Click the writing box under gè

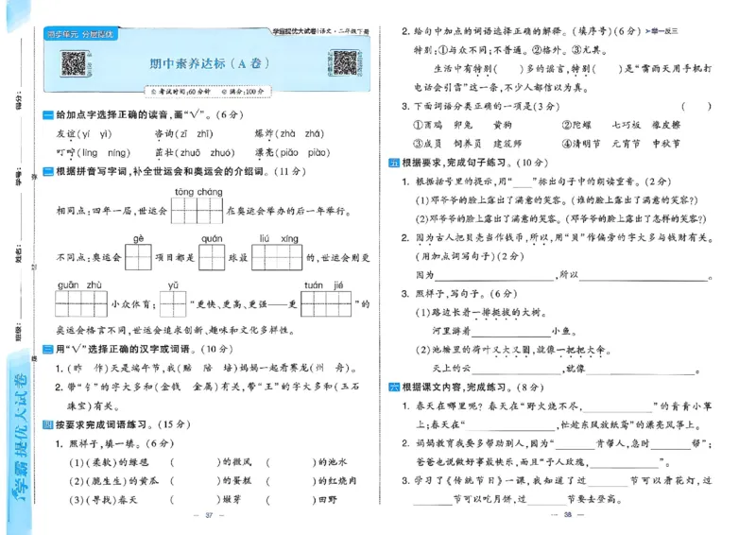point(138,257)
